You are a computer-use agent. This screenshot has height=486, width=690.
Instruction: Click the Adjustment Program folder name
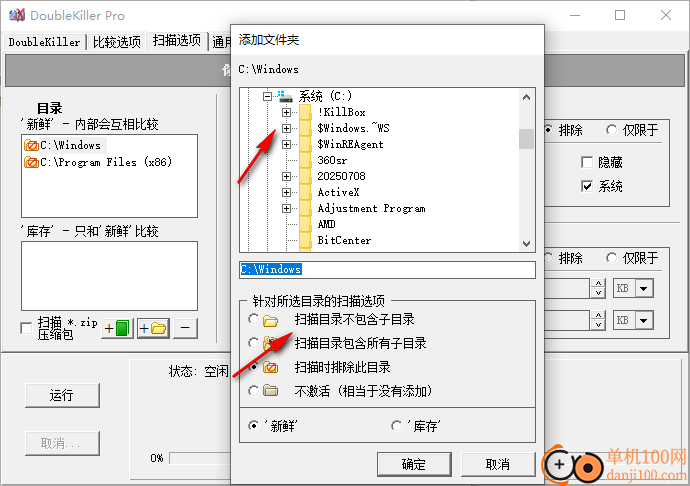click(x=371, y=208)
